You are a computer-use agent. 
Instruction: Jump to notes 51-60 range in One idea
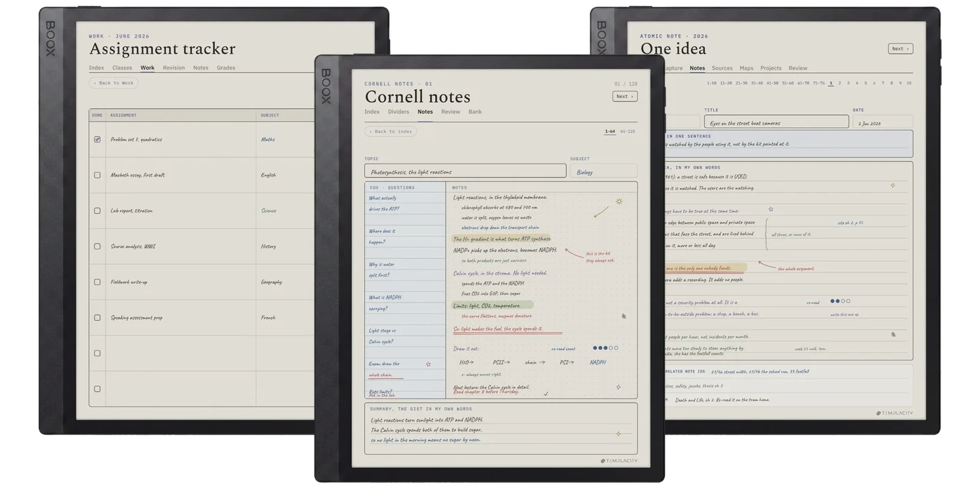click(787, 83)
